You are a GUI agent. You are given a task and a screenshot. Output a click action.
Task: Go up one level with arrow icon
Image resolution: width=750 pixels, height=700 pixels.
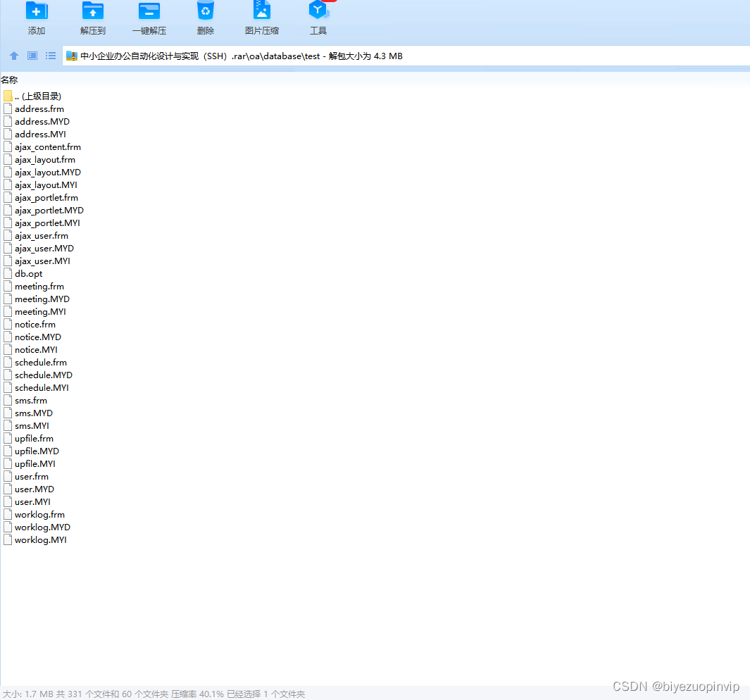tap(14, 56)
